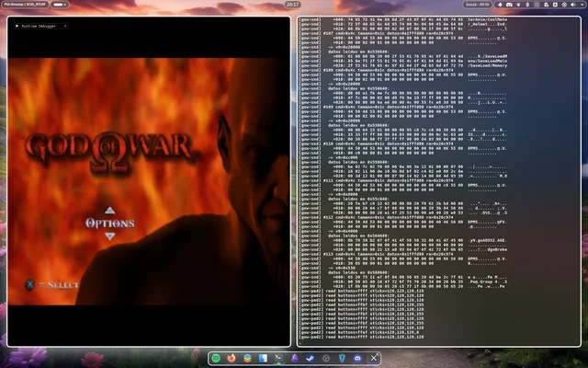Click the timer pill showing 09:19
This screenshot has width=588, height=368.
tap(477, 5)
